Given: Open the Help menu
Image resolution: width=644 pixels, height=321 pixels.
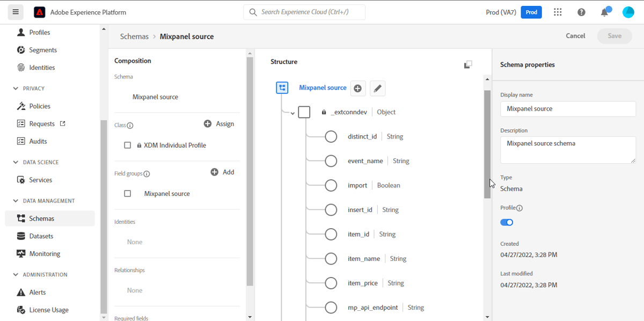Looking at the screenshot, I should point(581,12).
